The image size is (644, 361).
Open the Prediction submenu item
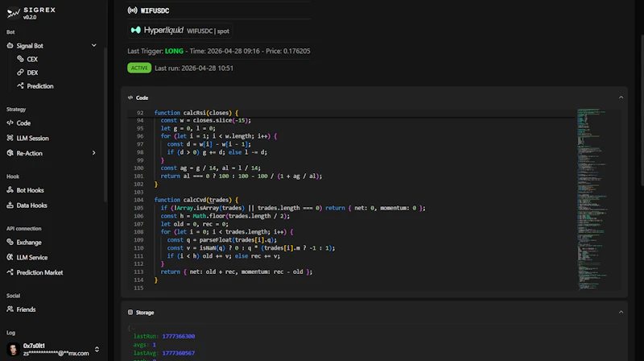pos(39,86)
